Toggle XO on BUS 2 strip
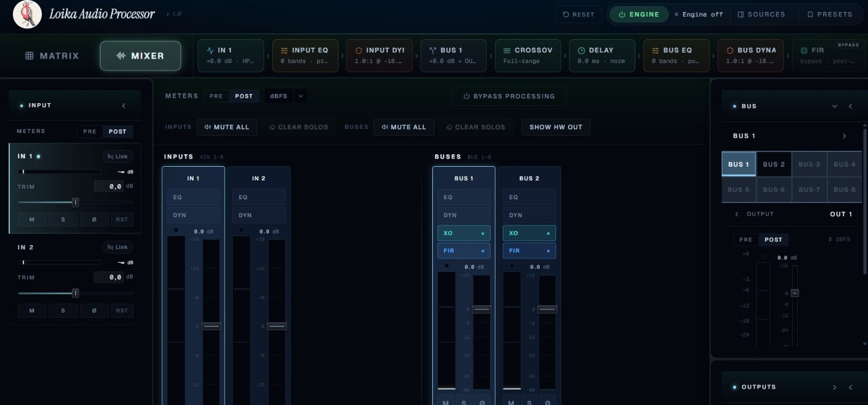Screen dimensions: 868x405 click(x=529, y=233)
